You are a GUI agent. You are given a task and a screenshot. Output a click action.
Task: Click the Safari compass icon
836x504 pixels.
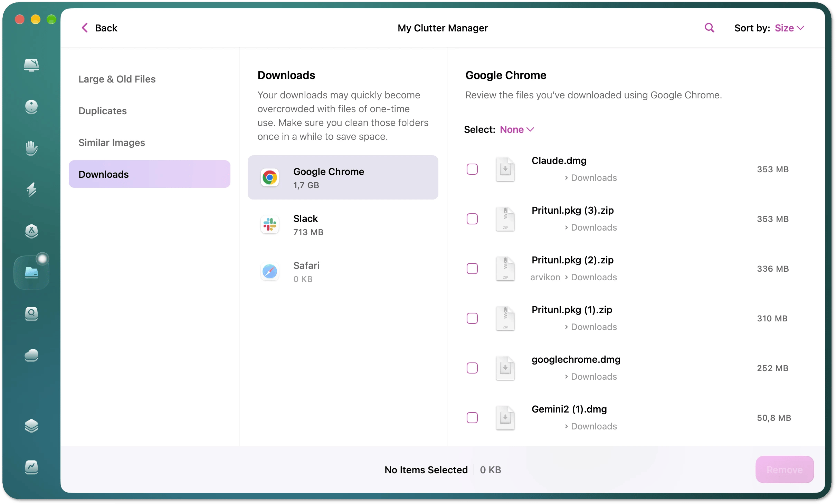point(270,272)
